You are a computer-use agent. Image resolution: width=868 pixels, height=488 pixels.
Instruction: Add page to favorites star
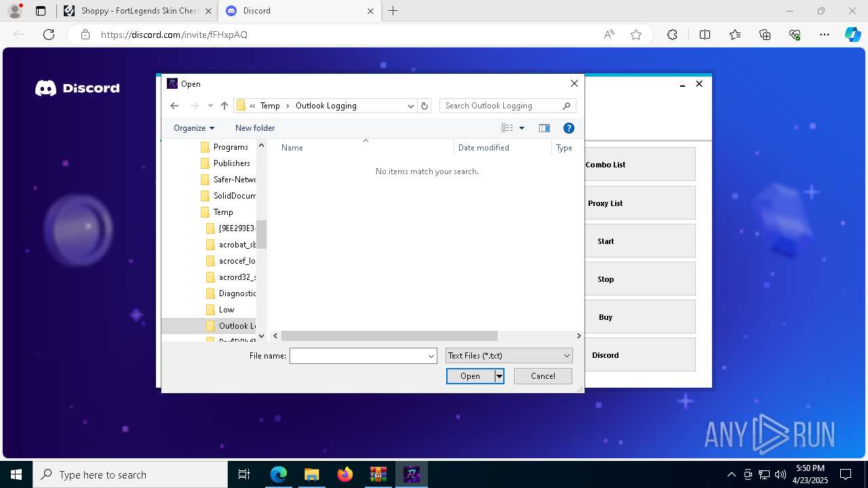click(635, 35)
